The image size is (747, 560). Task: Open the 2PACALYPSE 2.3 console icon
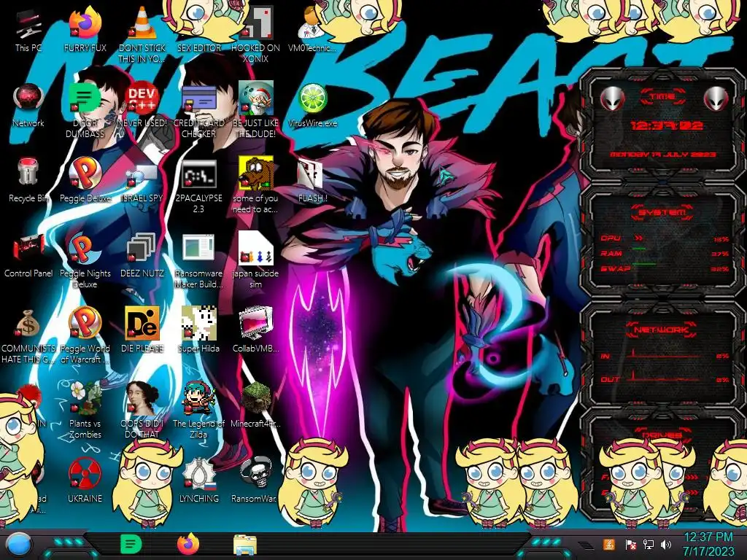click(x=198, y=174)
